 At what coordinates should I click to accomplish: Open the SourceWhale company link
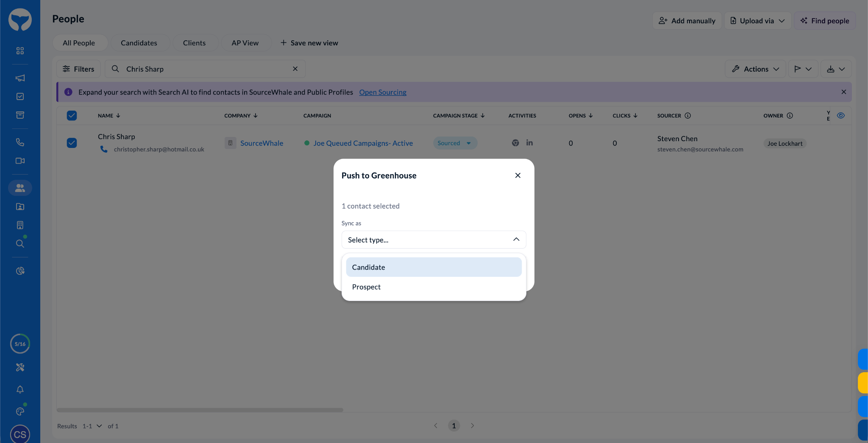point(262,143)
